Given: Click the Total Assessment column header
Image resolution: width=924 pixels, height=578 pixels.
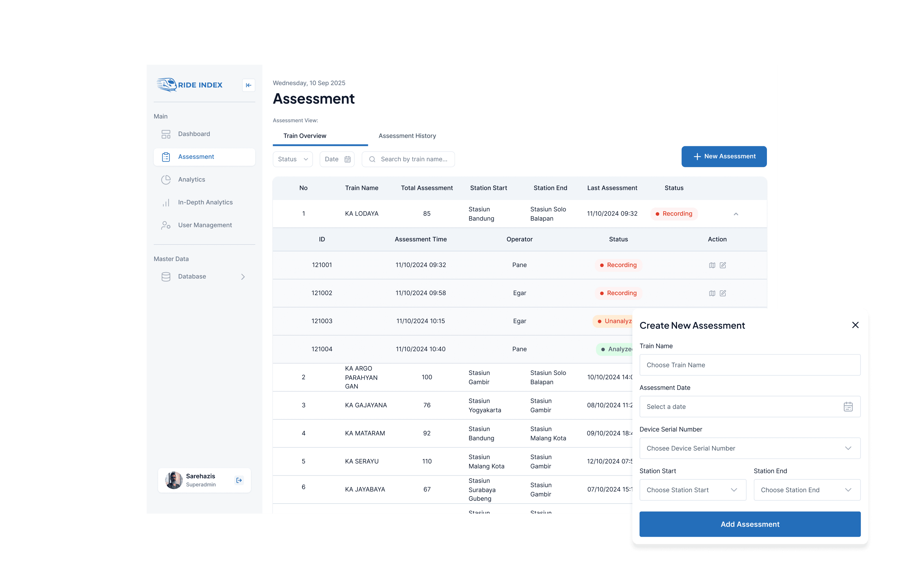Looking at the screenshot, I should coord(427,188).
